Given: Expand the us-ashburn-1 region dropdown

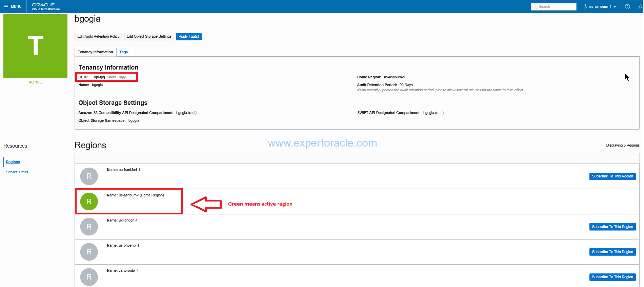Looking at the screenshot, I should (x=603, y=6).
